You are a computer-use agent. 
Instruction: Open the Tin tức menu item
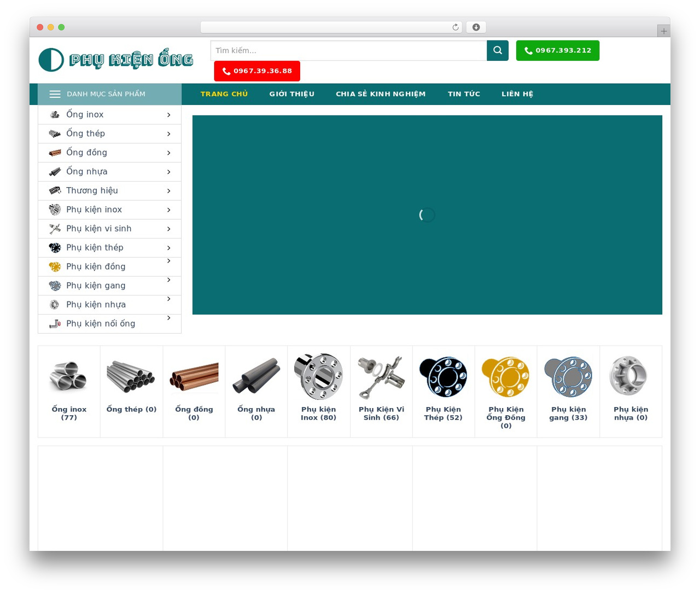tap(464, 94)
